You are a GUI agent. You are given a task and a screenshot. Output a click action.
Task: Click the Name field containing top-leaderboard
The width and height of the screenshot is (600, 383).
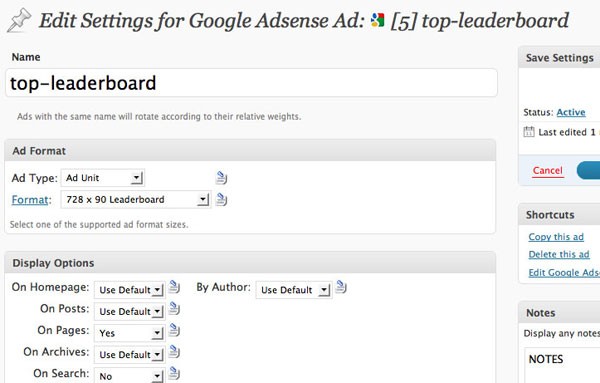pos(251,83)
